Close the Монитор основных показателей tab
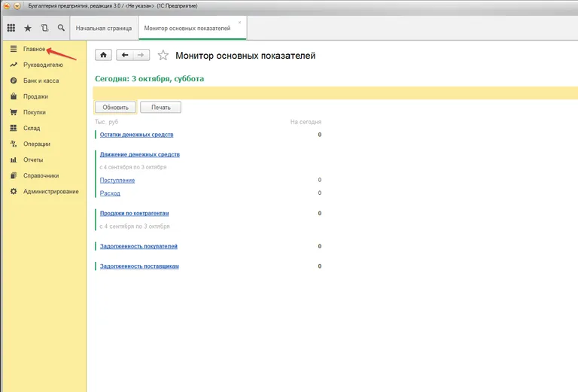The image size is (578, 392). click(240, 22)
